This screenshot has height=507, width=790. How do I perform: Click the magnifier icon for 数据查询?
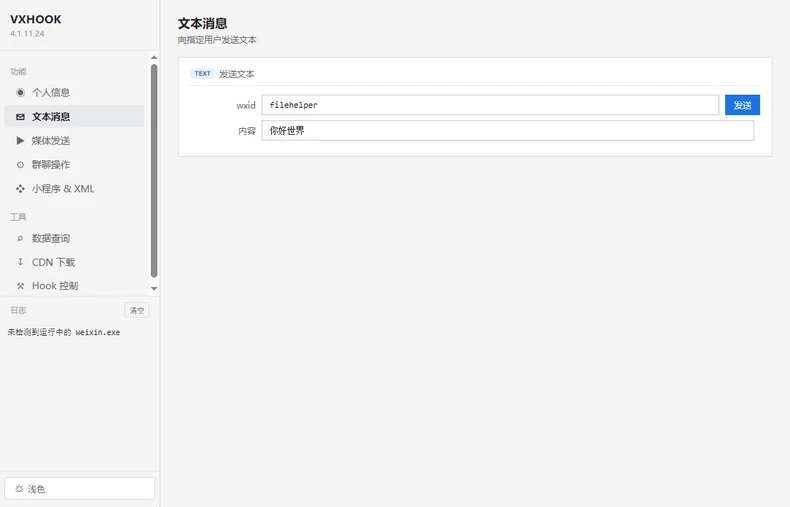point(20,238)
